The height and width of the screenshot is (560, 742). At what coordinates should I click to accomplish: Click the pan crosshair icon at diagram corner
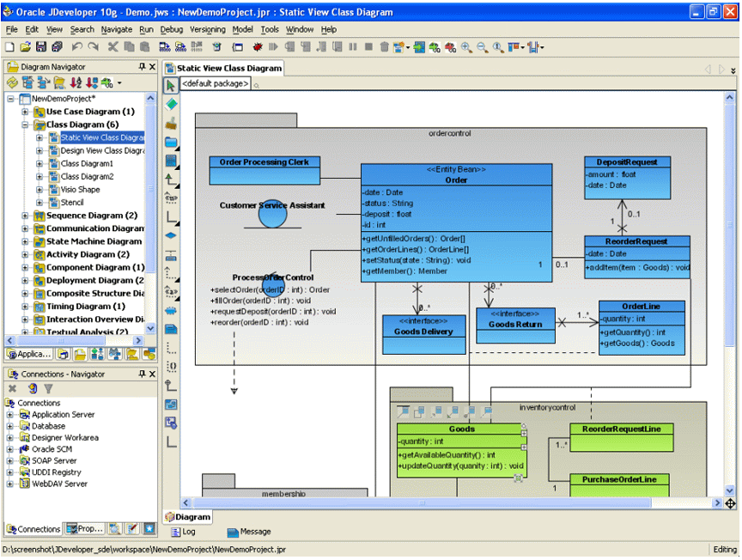730,503
